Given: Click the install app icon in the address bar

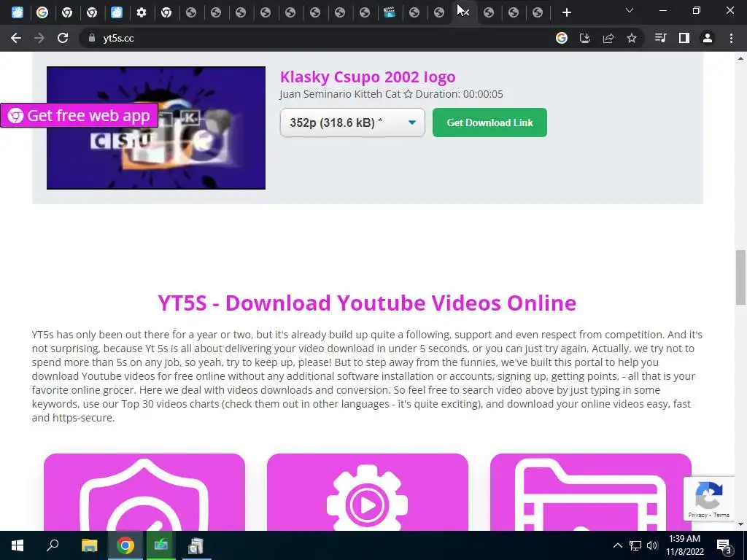Looking at the screenshot, I should (584, 38).
